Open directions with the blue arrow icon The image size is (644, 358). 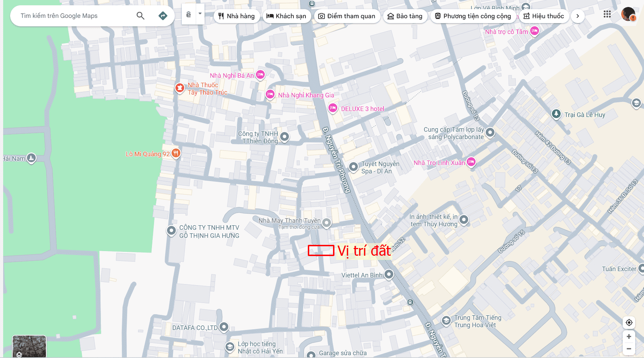coord(163,16)
